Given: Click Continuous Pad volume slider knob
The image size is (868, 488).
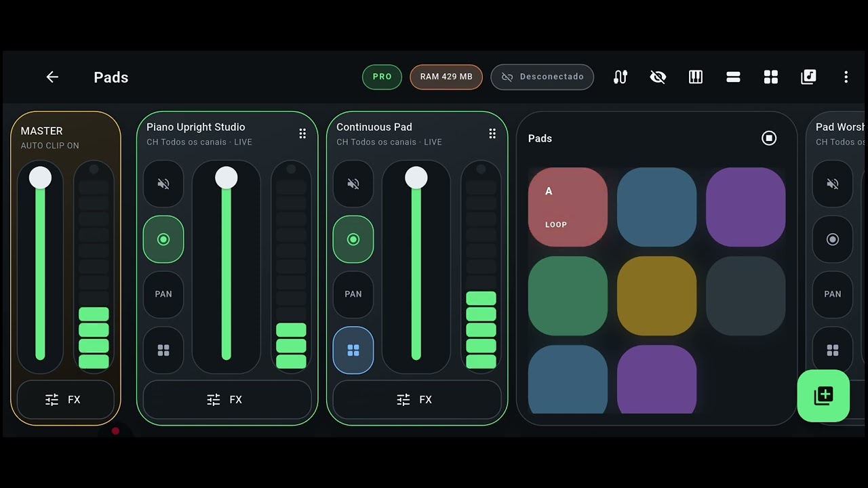Looking at the screenshot, I should coord(416,178).
